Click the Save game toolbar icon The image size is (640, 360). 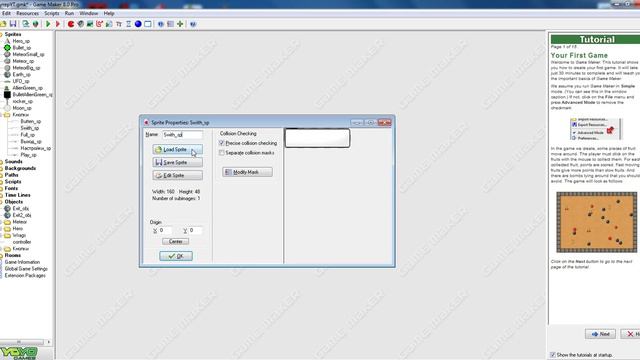(13, 24)
